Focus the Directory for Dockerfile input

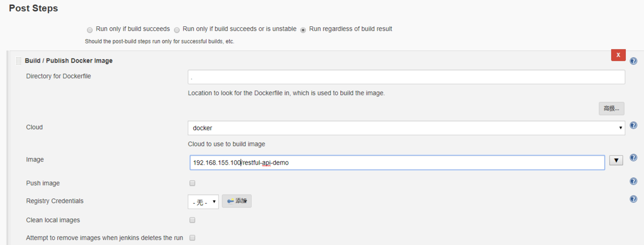(x=406, y=77)
